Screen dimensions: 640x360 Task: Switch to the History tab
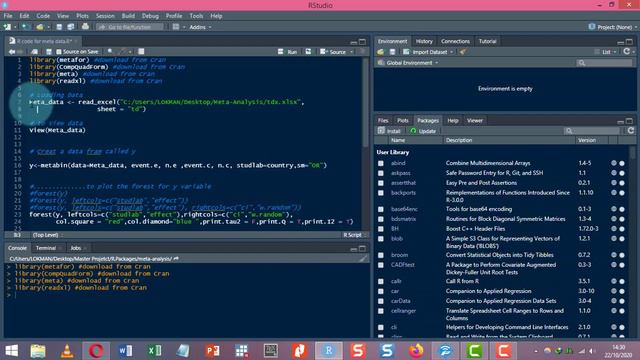[x=424, y=41]
